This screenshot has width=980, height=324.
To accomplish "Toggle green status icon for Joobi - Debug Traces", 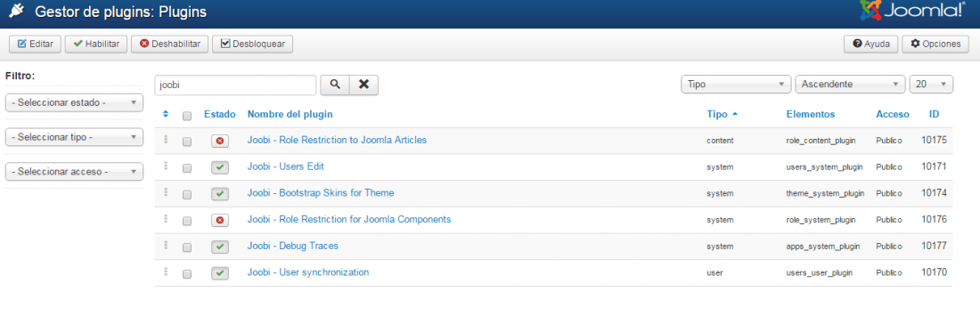I will point(220,247).
